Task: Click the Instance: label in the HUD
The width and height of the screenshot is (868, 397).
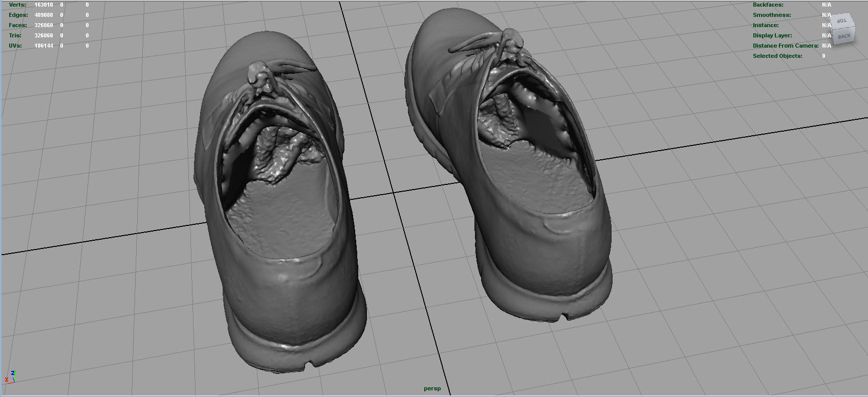Action: 766,25
